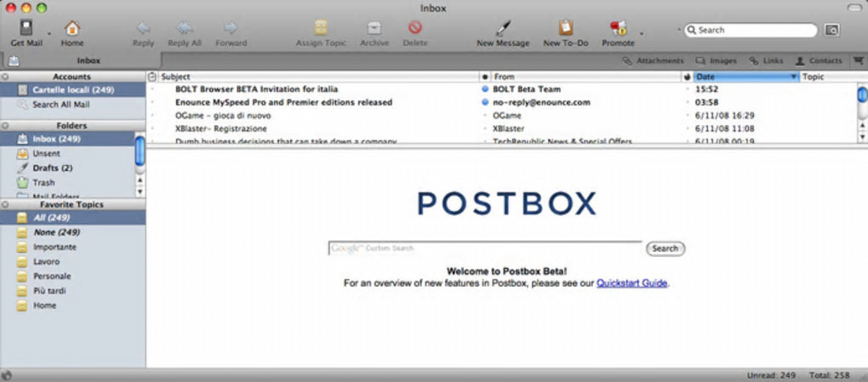Click the Assign Topic toolbar icon
This screenshot has height=382, width=868.
click(x=321, y=28)
